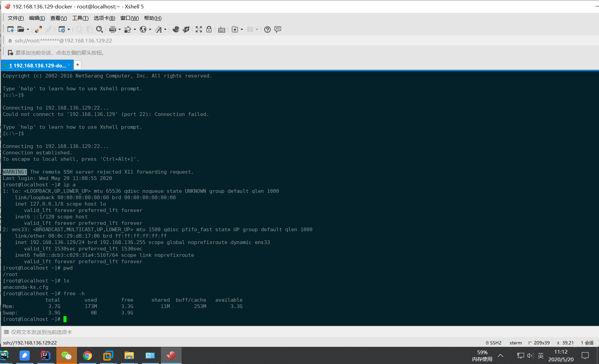
Task: Click the Copy icon in toolbar
Action: click(79, 29)
